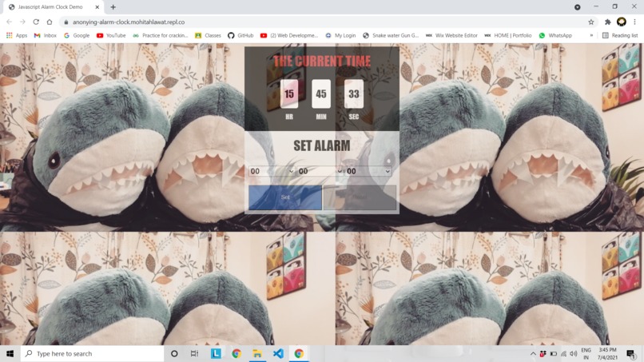Screen dimensions: 644x362
Task: Open the Classes bookmark
Action: [208, 35]
